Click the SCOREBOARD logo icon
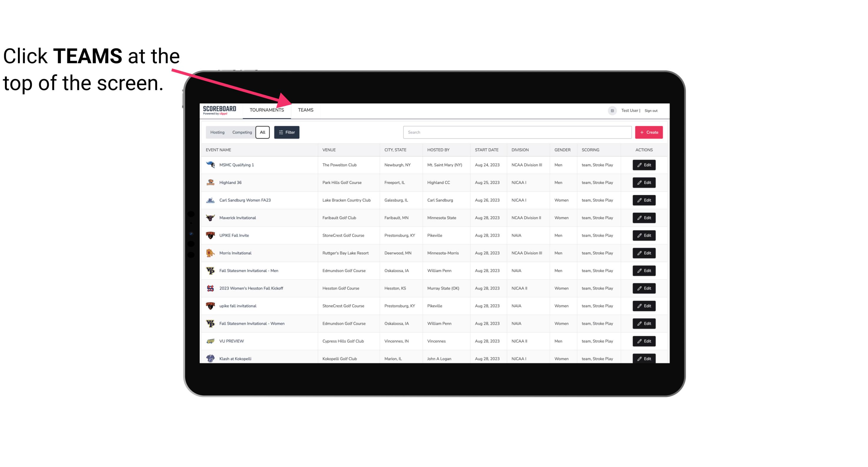The image size is (868, 467). point(220,110)
